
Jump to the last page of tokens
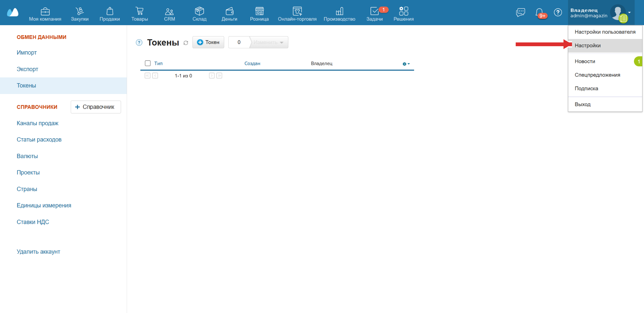219,76
